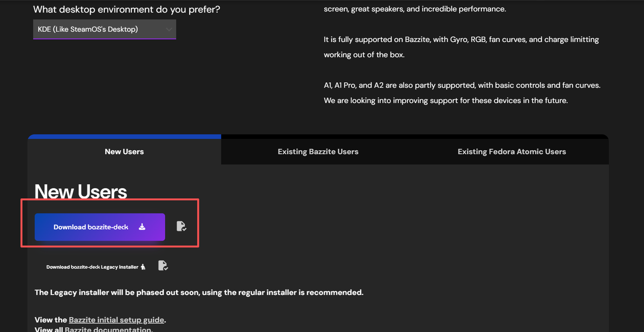Viewport: 644px width, 332px height.
Task: Open the desktop environment dropdown showing KDE
Action: [x=105, y=29]
